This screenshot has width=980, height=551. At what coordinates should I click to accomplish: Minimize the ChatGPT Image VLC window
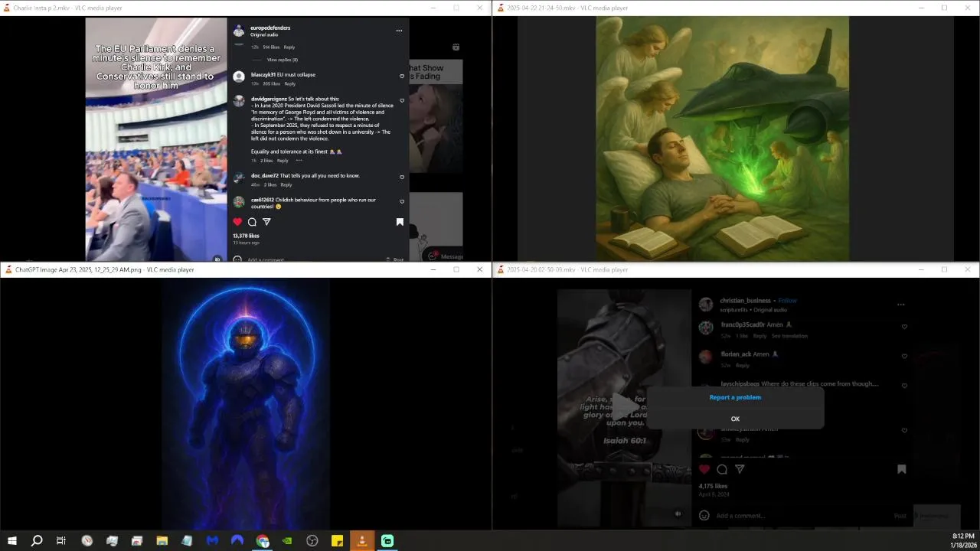pos(433,269)
